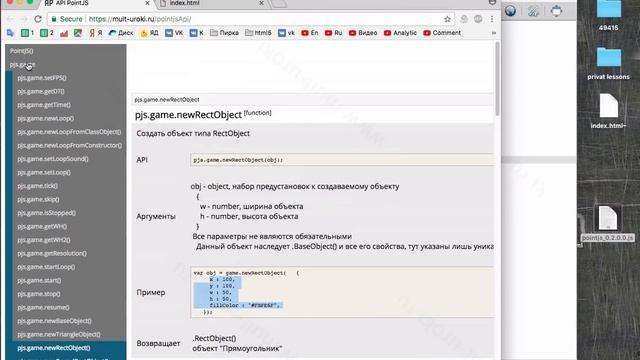The image size is (640, 360).
Task: Bookmark this page with the star icon
Action: coord(447,19)
